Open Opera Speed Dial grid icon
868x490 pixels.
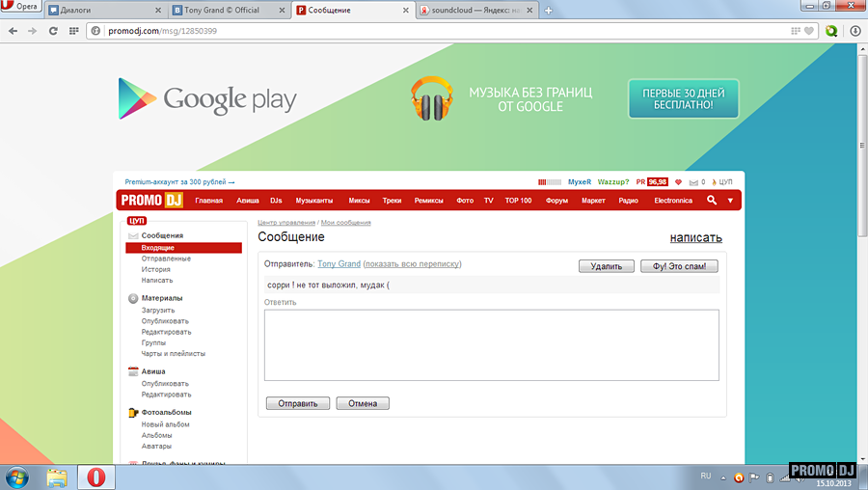coord(74,31)
